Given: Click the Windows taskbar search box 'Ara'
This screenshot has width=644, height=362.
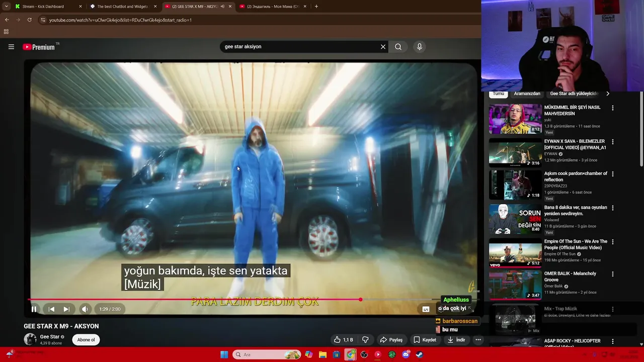Looking at the screenshot, I should point(267,354).
